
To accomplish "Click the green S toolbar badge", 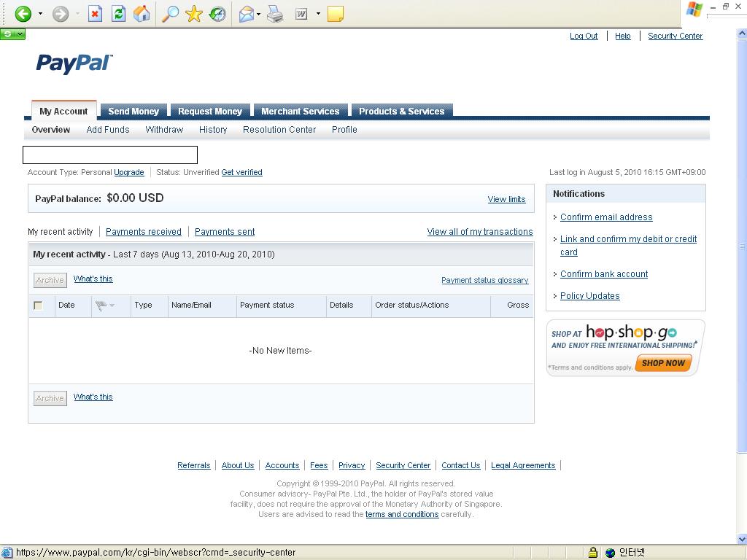I will click(7, 34).
